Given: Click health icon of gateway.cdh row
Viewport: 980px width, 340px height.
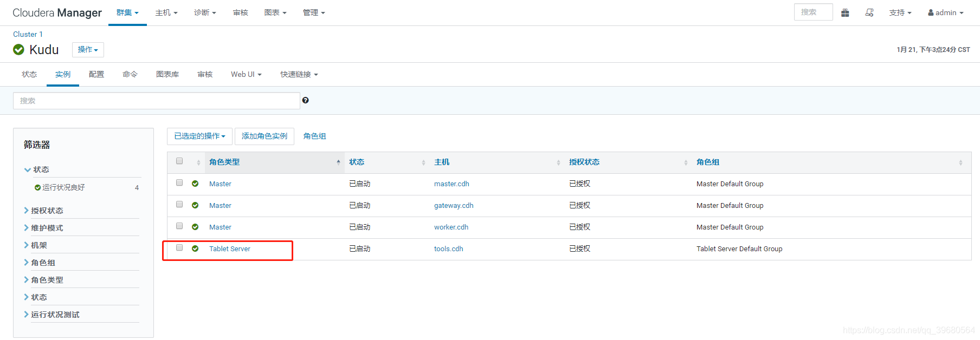Looking at the screenshot, I should [x=195, y=205].
